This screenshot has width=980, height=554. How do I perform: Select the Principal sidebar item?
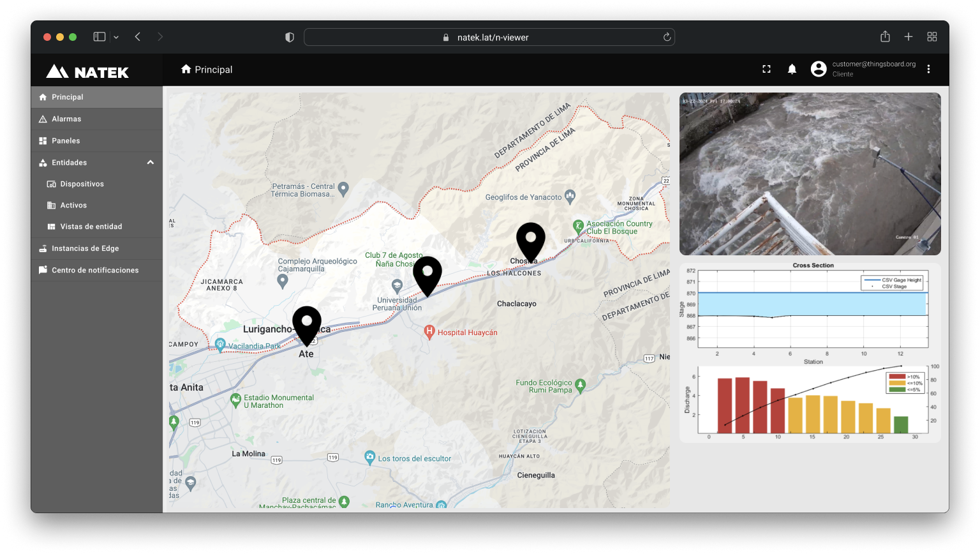click(x=97, y=98)
